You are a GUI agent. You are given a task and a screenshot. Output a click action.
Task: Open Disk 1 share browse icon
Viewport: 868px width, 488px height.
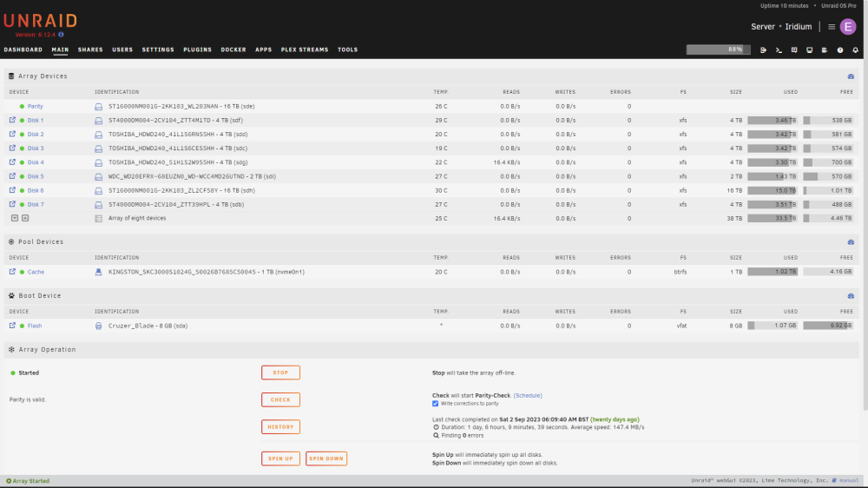click(x=12, y=120)
